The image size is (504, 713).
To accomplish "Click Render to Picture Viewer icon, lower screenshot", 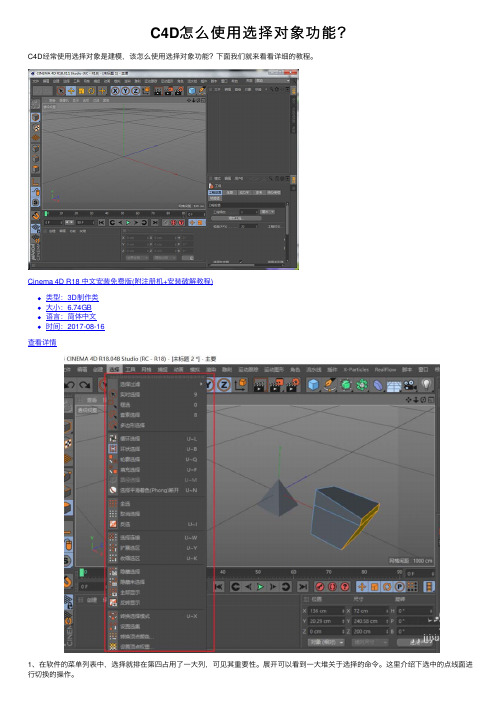I will click(x=276, y=385).
